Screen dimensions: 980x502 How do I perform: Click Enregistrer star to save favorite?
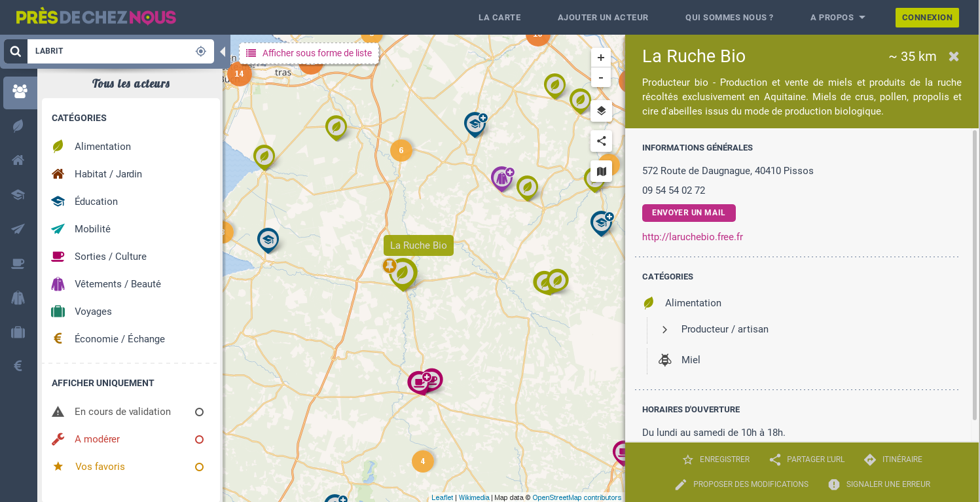(688, 459)
